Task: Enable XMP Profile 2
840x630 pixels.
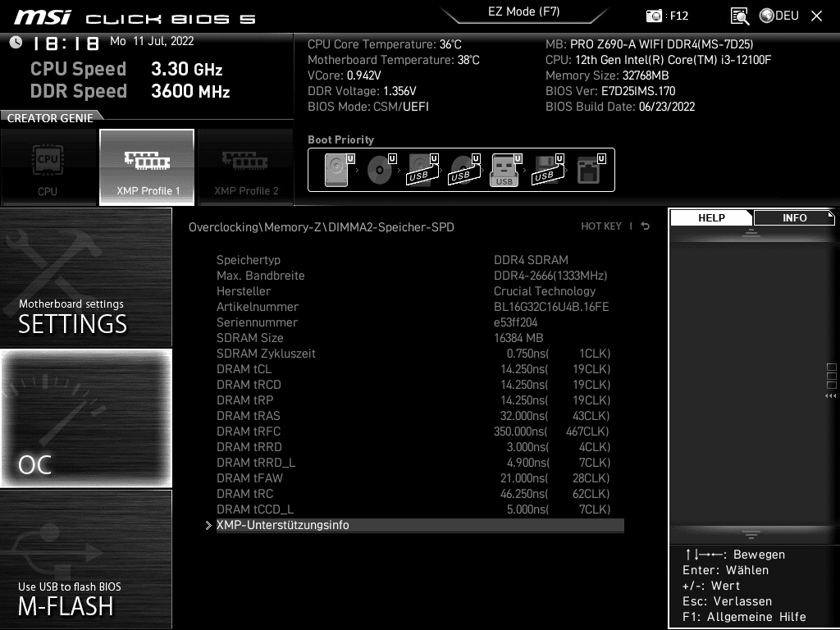Action: (246, 167)
